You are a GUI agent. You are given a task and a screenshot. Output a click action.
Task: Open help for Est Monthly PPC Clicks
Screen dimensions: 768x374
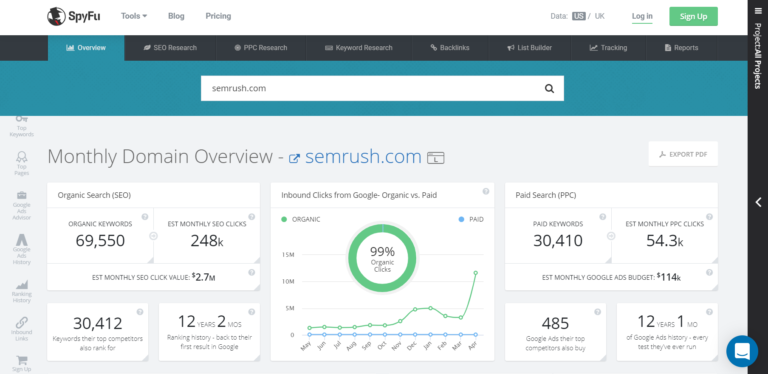click(x=709, y=217)
